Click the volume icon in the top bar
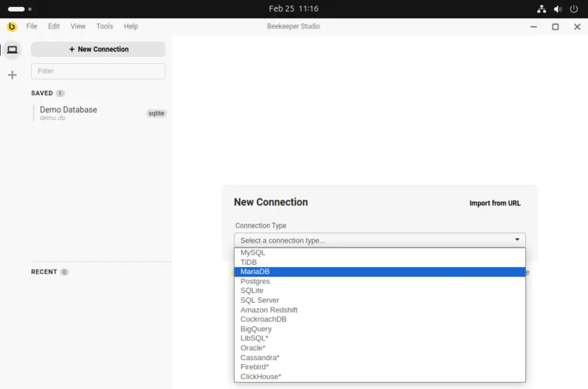The height and width of the screenshot is (389, 588). [558, 9]
